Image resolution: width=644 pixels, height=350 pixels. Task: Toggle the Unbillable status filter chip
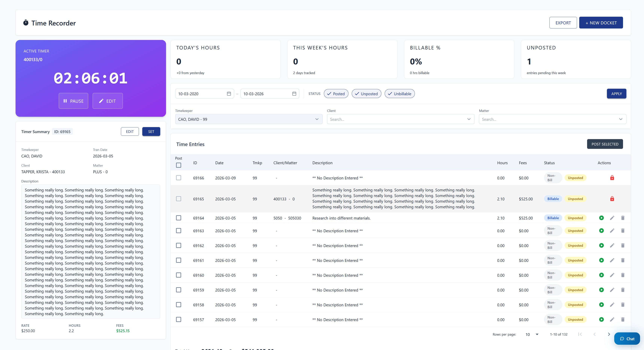(x=399, y=94)
